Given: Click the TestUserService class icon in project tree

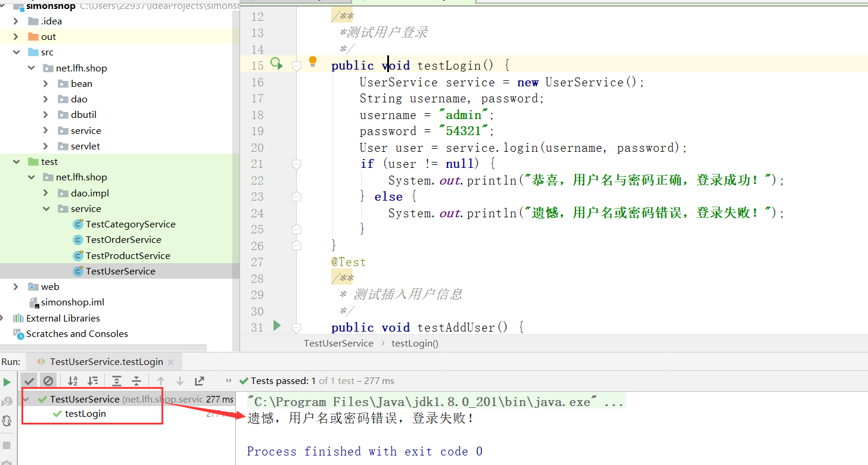Looking at the screenshot, I should coord(78,271).
